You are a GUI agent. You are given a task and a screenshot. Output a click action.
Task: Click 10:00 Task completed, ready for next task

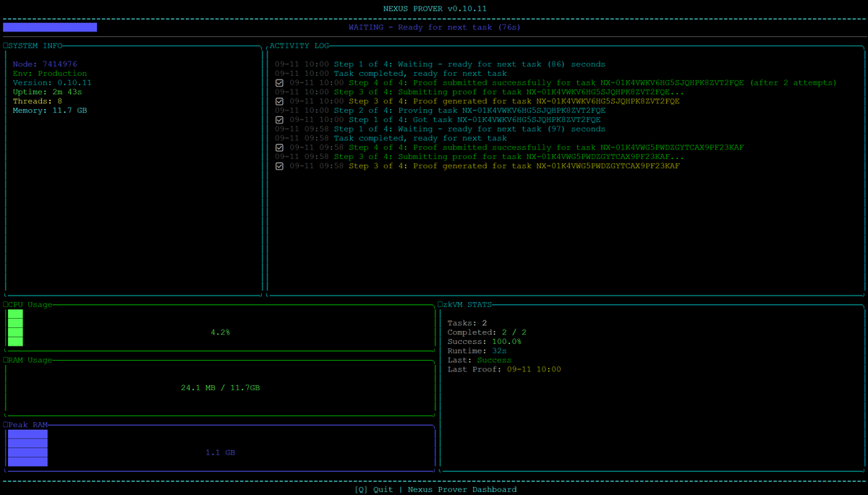[x=391, y=74]
